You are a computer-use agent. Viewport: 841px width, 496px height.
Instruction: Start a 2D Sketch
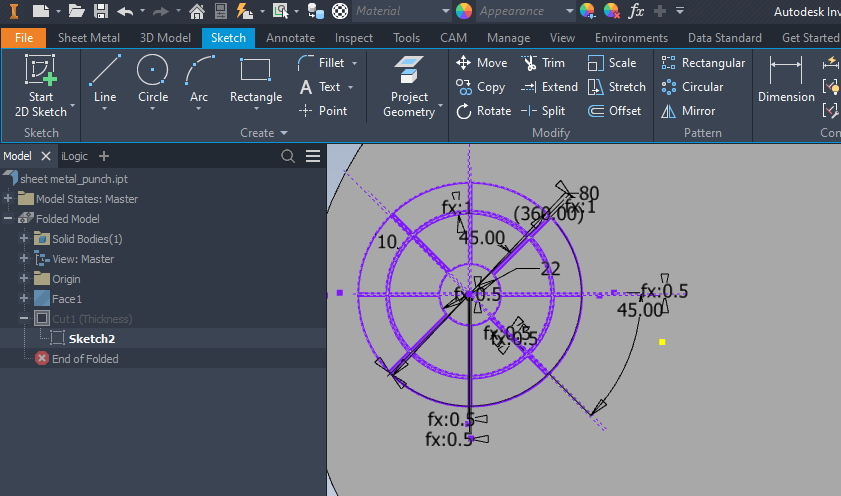coord(41,86)
